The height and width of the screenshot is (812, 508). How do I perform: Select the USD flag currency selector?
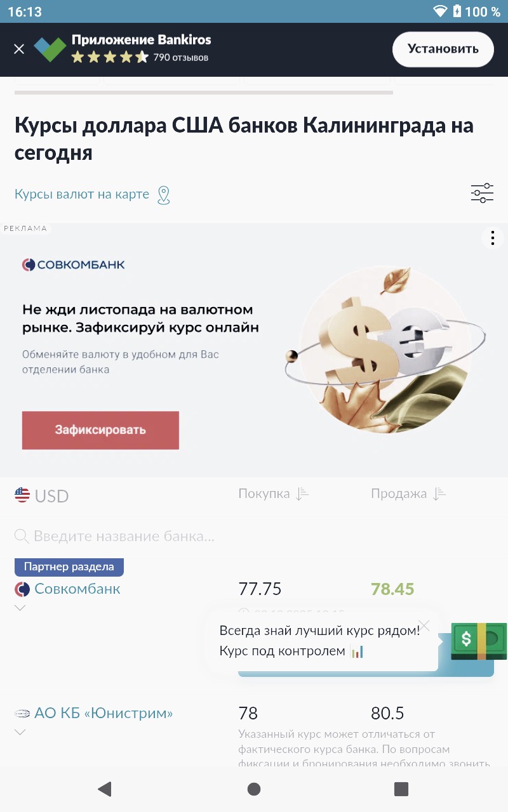41,495
